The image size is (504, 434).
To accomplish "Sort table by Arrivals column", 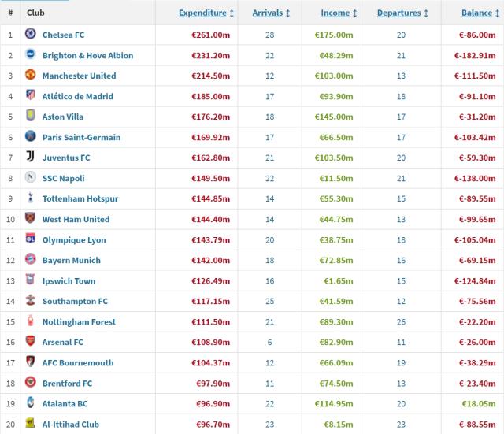I will pyautogui.click(x=272, y=13).
